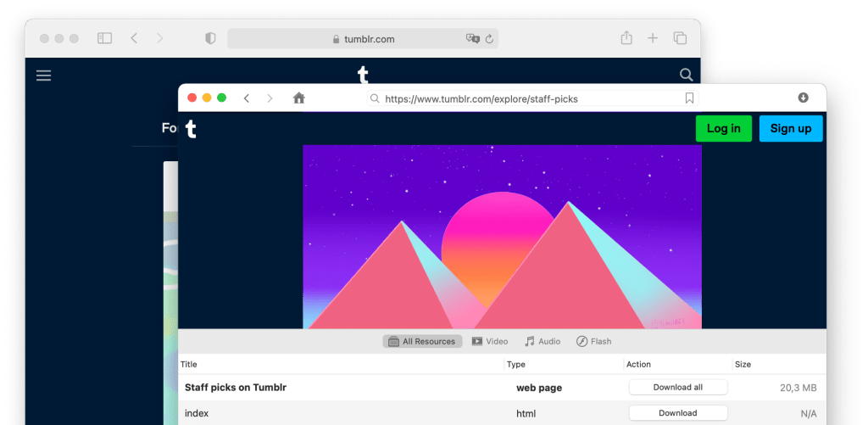Open the Safari sidebar panel icon

(x=104, y=38)
